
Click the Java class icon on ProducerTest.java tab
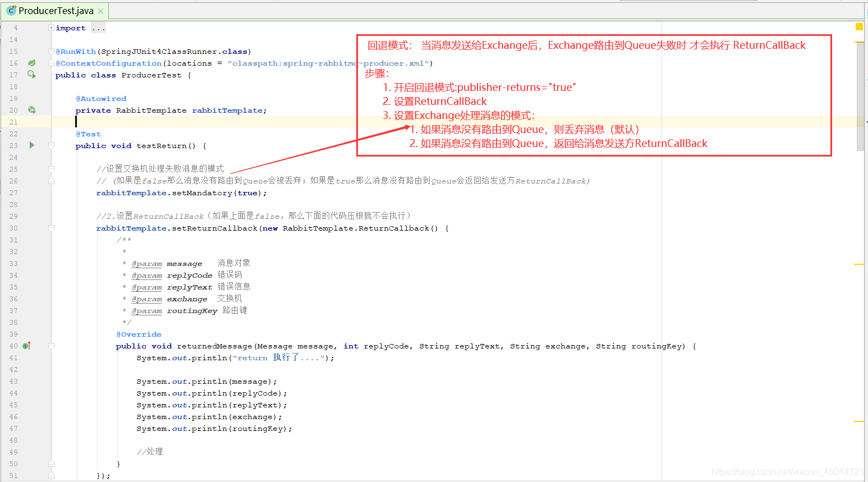pos(11,11)
